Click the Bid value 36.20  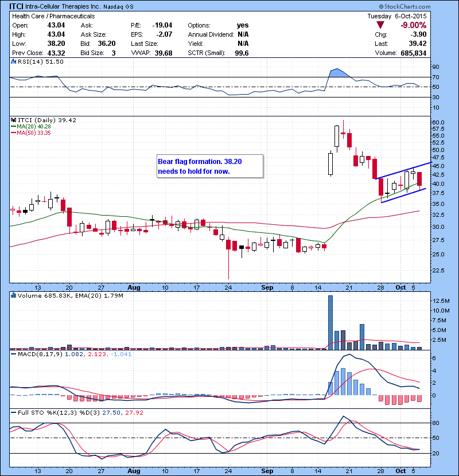point(107,44)
